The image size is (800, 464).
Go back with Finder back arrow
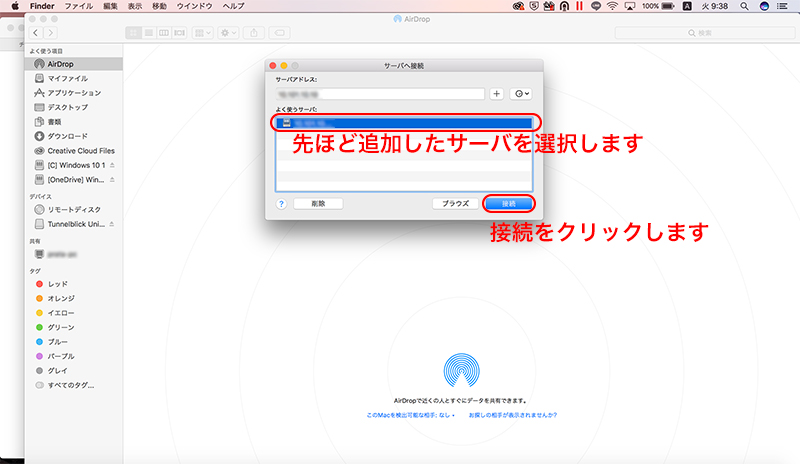pyautogui.click(x=35, y=33)
